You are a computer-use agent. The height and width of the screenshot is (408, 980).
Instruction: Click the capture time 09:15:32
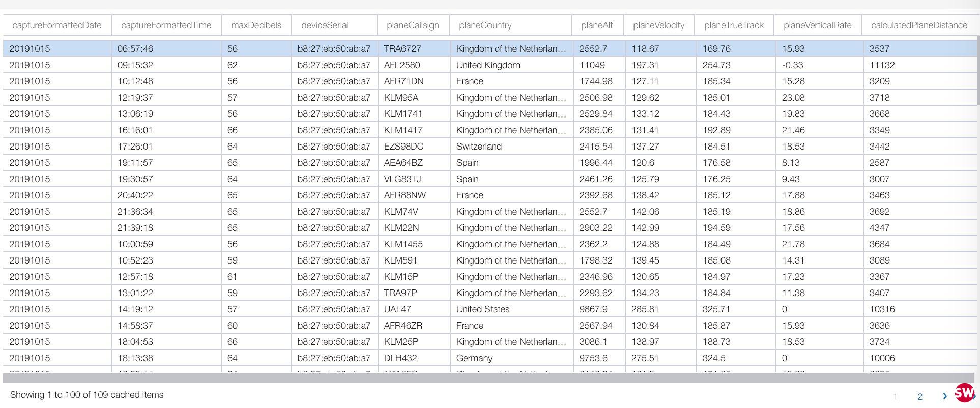135,65
